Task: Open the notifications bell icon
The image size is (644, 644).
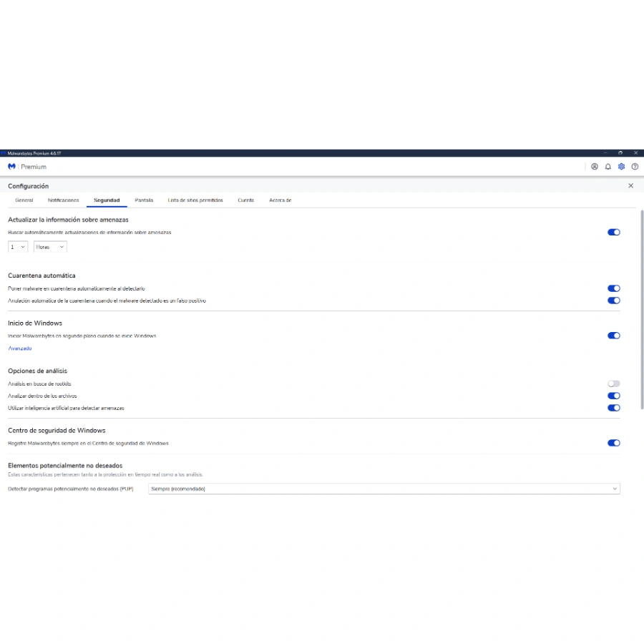Action: (x=608, y=167)
